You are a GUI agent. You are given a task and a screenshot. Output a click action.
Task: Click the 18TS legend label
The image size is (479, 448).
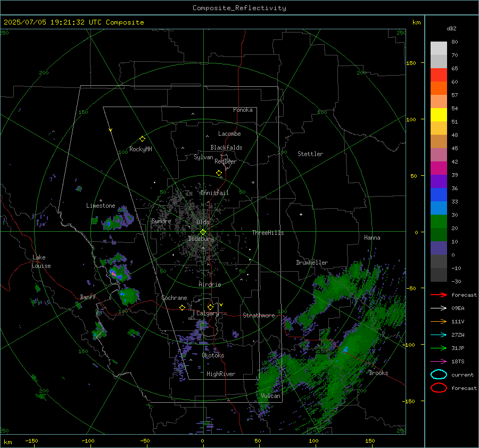(458, 362)
